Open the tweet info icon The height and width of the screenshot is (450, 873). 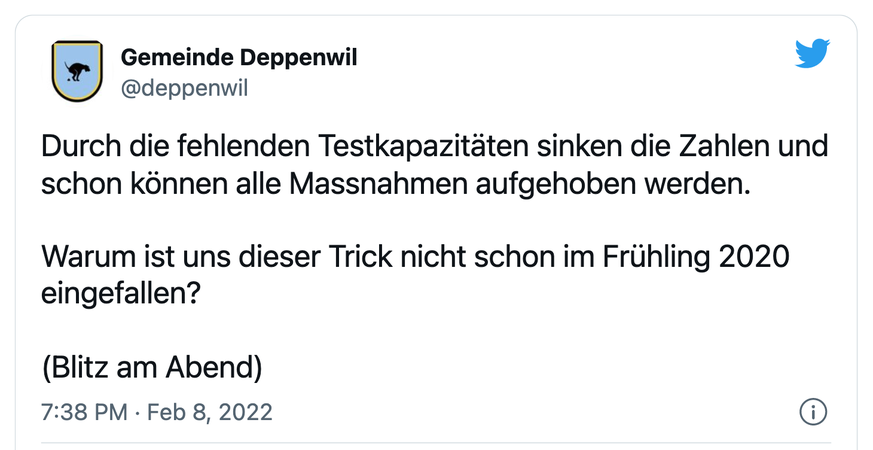pos(814,411)
